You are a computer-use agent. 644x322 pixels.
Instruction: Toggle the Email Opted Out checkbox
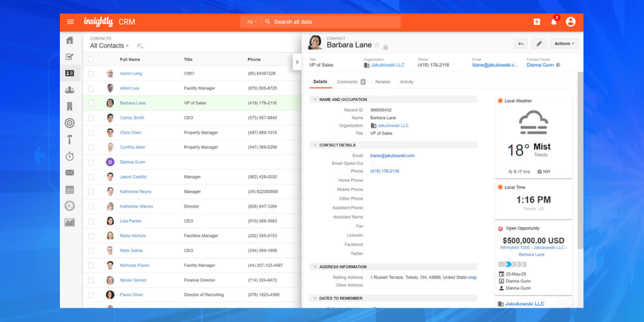coord(374,164)
